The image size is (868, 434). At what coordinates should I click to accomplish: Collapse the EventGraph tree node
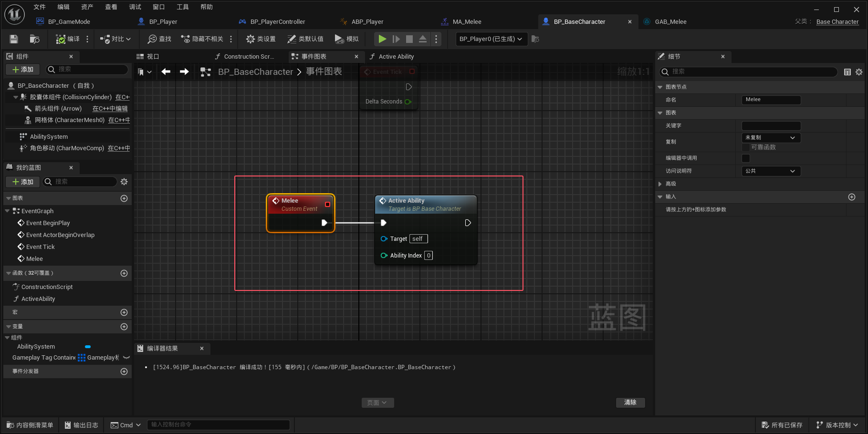(8, 211)
